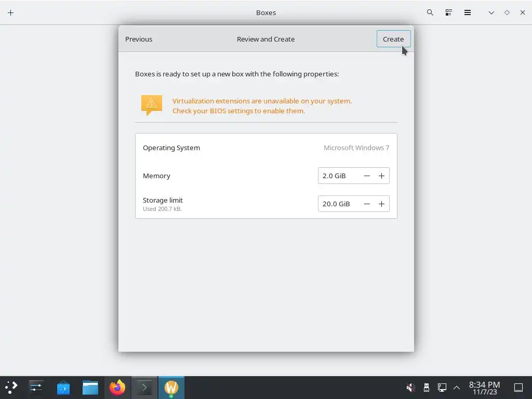532x399 pixels.
Task: Open removable devices tray icon
Action: pos(427,387)
